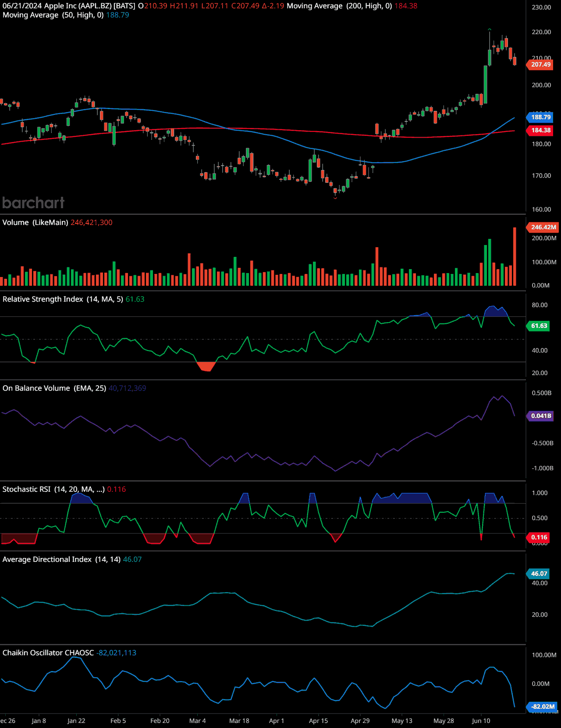Click the Average Directional Index label

[47, 559]
